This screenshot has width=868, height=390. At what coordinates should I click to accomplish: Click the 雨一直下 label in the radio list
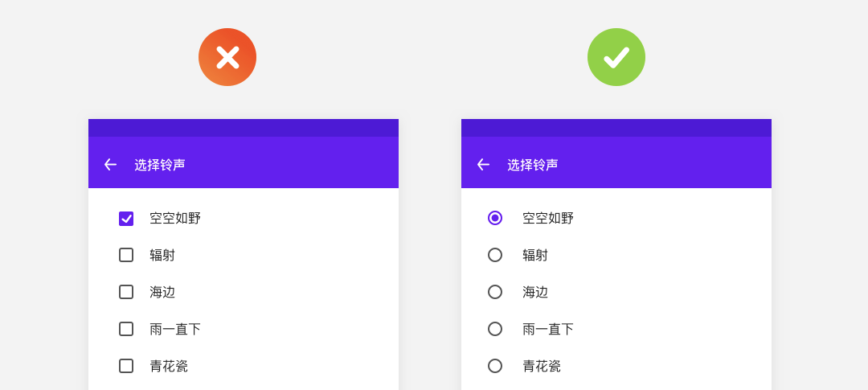(x=548, y=329)
